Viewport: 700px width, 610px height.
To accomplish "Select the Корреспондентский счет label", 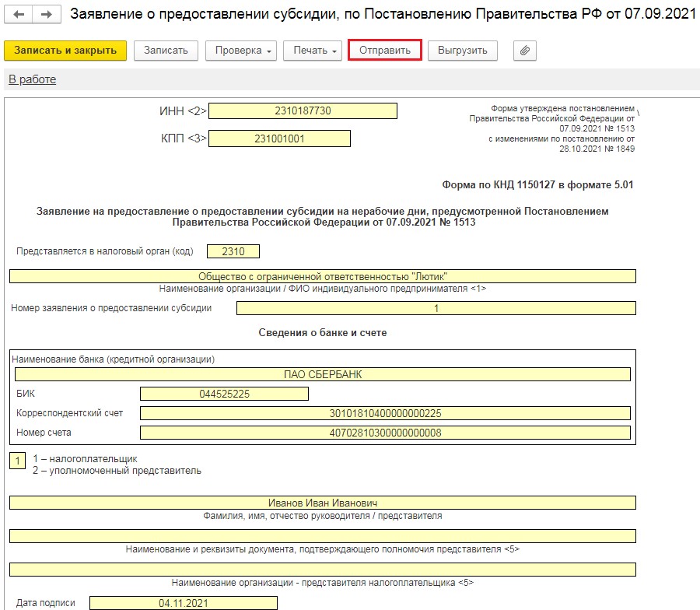I will [70, 413].
